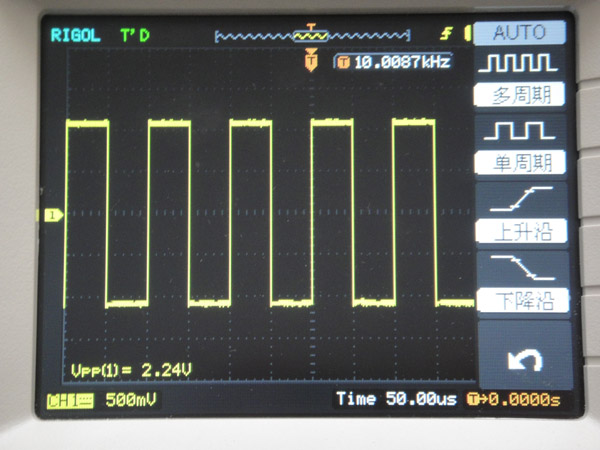Click the rising edge ramp icon

[518, 199]
